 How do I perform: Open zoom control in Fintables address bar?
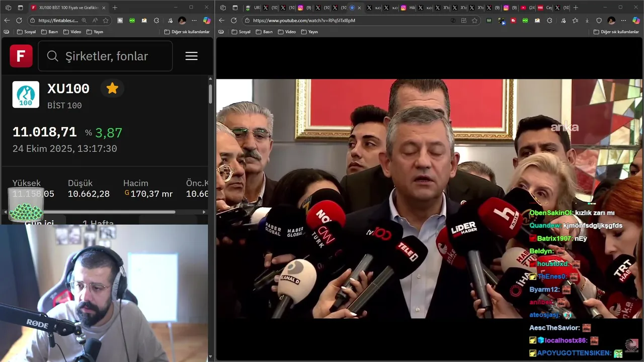(x=84, y=20)
